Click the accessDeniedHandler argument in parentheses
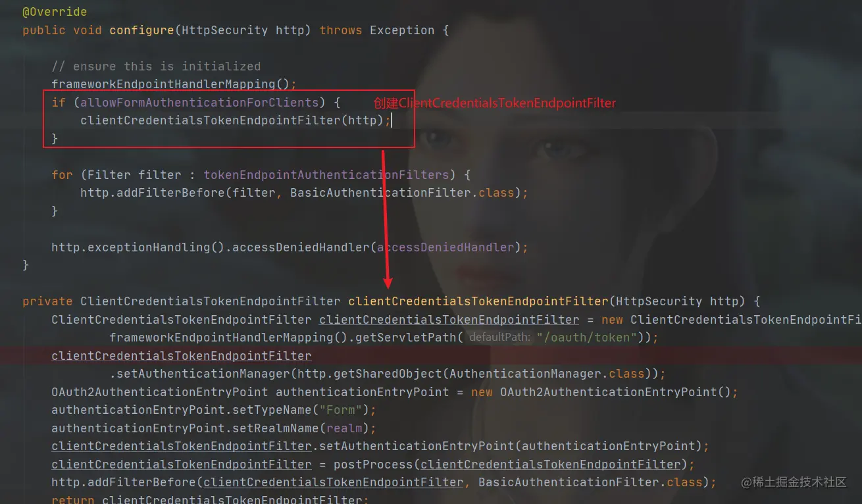 pyautogui.click(x=445, y=247)
